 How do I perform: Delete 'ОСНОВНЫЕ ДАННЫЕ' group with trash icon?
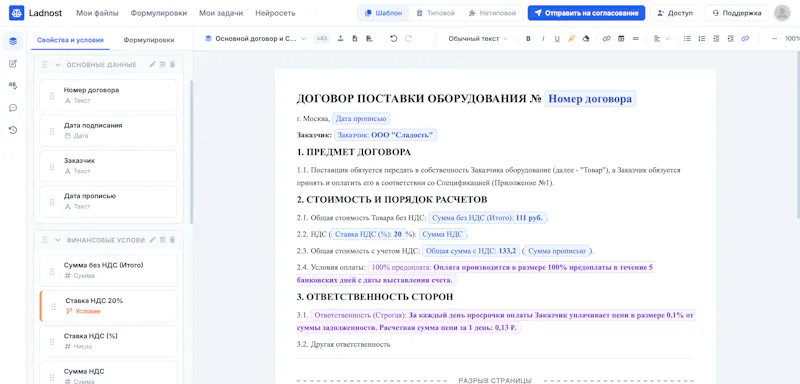[x=172, y=64]
